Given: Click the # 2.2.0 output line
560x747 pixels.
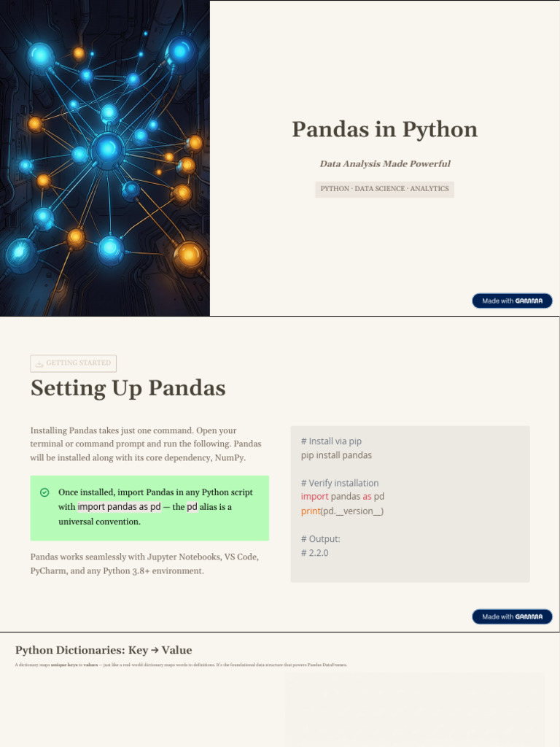Looking at the screenshot, I should point(314,553).
